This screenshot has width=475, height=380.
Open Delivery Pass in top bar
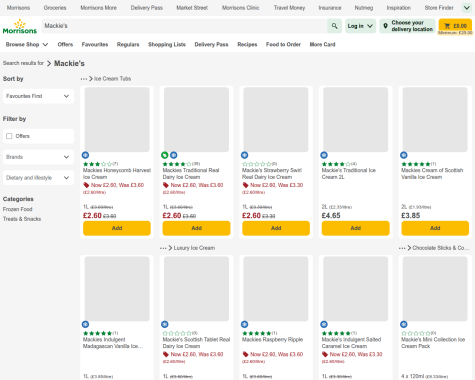tap(147, 8)
